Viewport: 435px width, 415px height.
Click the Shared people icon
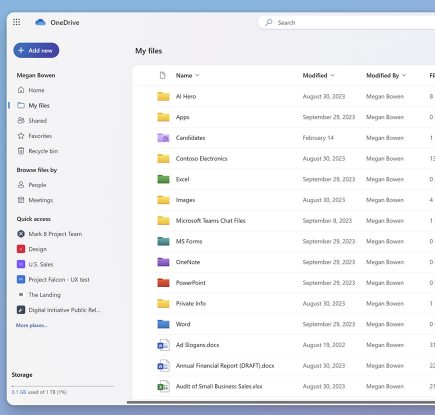21,120
